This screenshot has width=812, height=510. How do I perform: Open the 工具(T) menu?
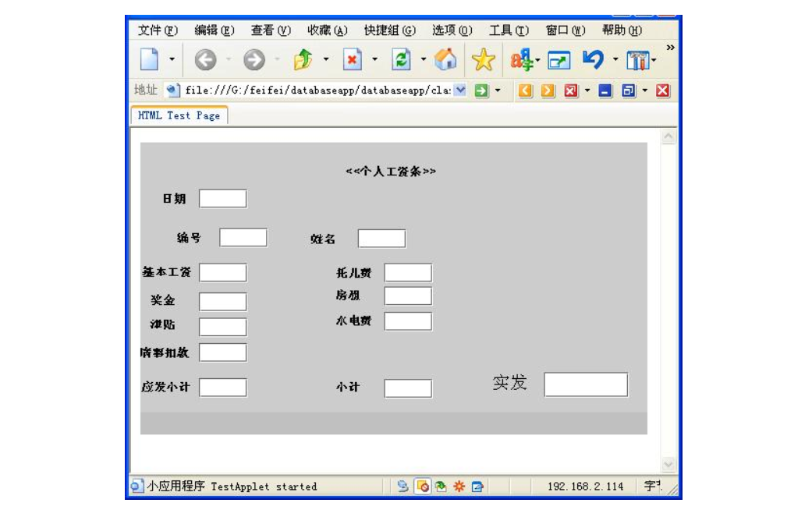tap(509, 30)
